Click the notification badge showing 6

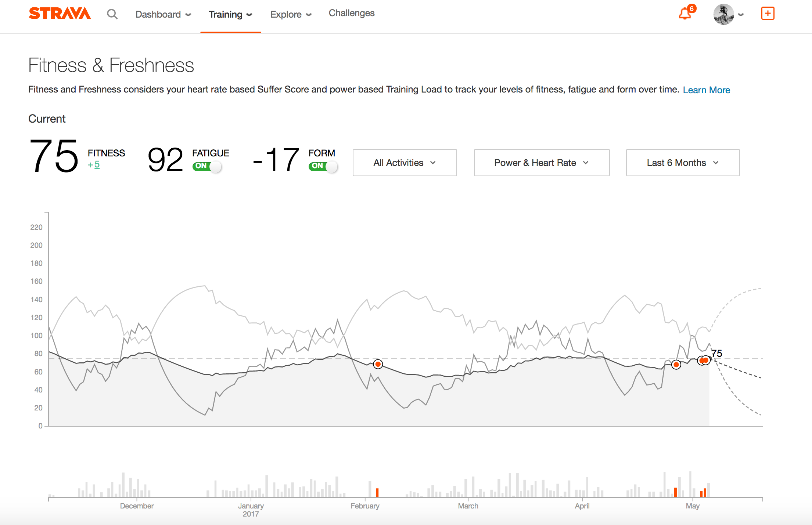pyautogui.click(x=691, y=8)
